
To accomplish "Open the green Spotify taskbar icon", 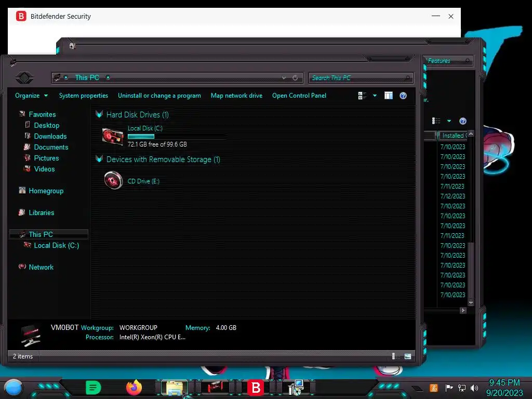I will pyautogui.click(x=93, y=388).
